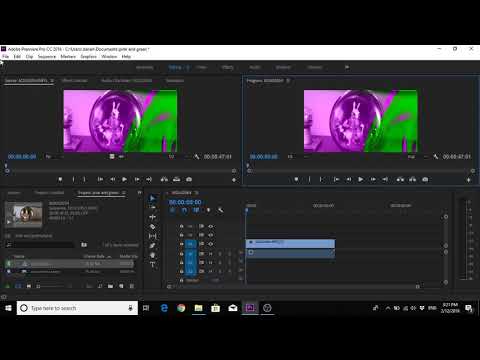Open Program monitor Full resolution dropdown

click(417, 156)
